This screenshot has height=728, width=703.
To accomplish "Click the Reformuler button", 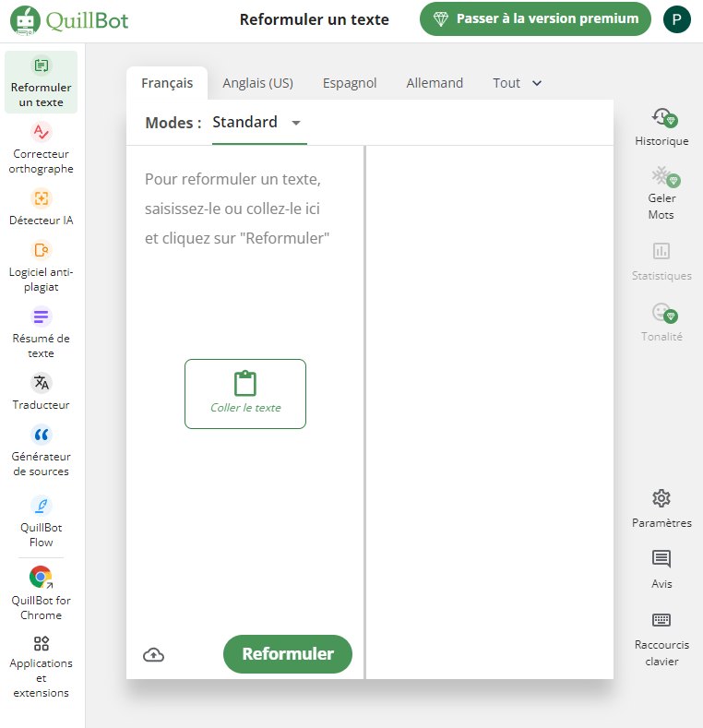I will 288,653.
